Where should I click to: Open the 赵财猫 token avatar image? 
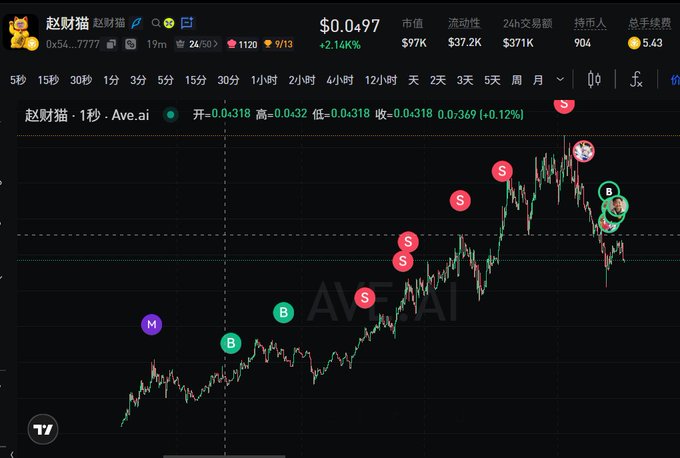click(x=20, y=32)
